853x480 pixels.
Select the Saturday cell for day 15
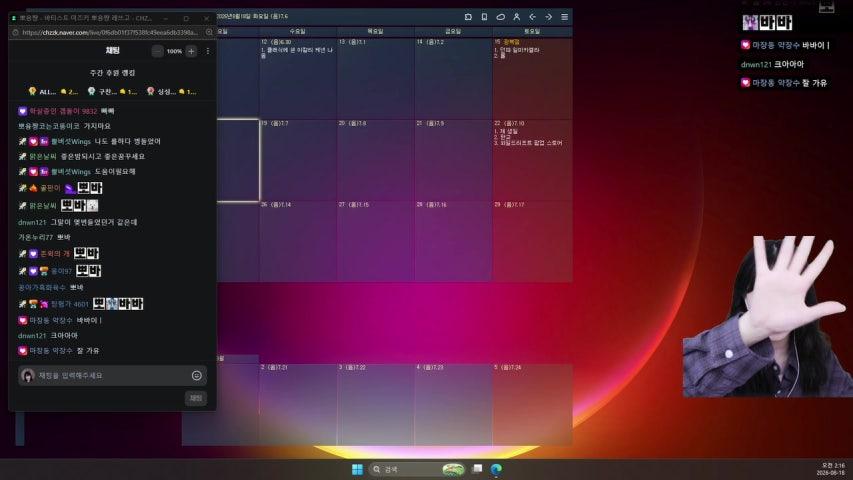point(532,78)
